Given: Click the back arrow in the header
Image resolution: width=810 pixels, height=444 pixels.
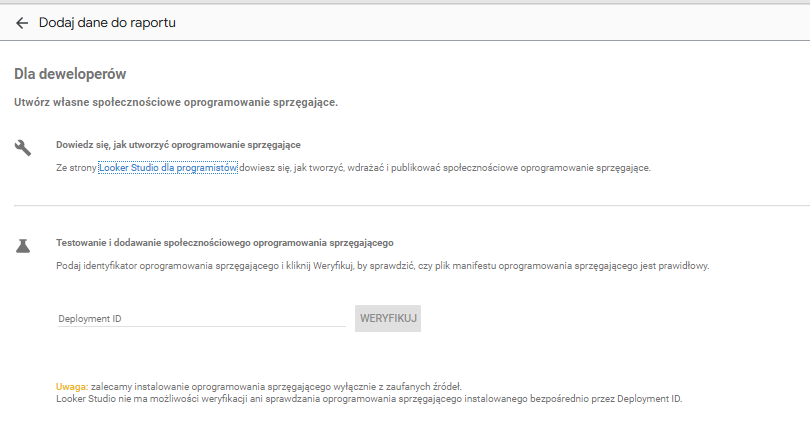Looking at the screenshot, I should pyautogui.click(x=22, y=23).
